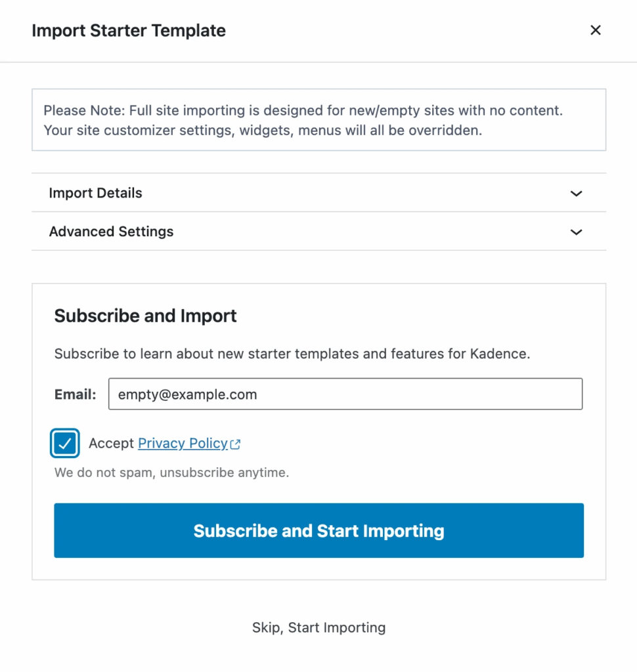The image size is (637, 672).
Task: Expand the Import Details chevron arrow
Action: pos(577,194)
